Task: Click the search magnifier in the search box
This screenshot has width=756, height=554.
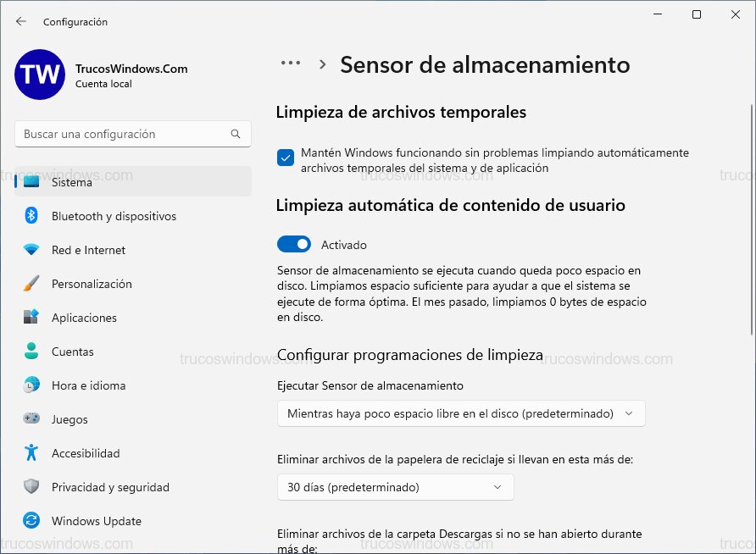Action: [x=236, y=134]
